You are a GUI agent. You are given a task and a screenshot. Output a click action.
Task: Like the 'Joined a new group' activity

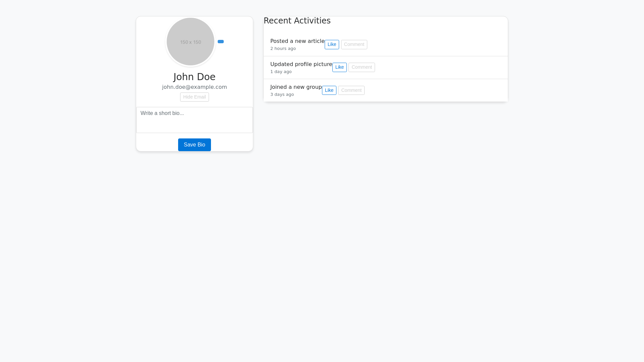(329, 90)
